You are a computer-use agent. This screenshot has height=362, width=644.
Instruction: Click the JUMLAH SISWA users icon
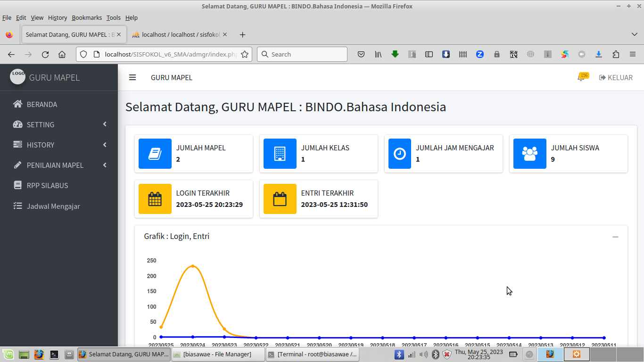click(530, 154)
